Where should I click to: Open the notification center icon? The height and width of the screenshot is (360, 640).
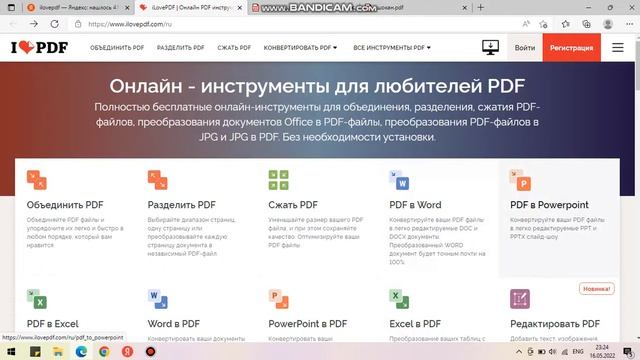pyautogui.click(x=627, y=351)
